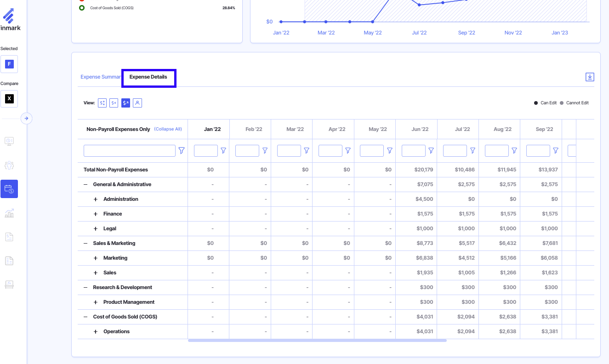
Task: Click the Compare scenario X button
Action: pyautogui.click(x=9, y=99)
